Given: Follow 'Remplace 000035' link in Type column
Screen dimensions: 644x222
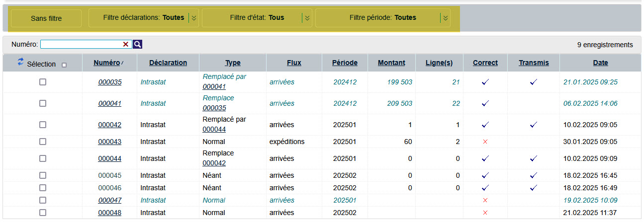Looking at the screenshot, I should 214,108.
